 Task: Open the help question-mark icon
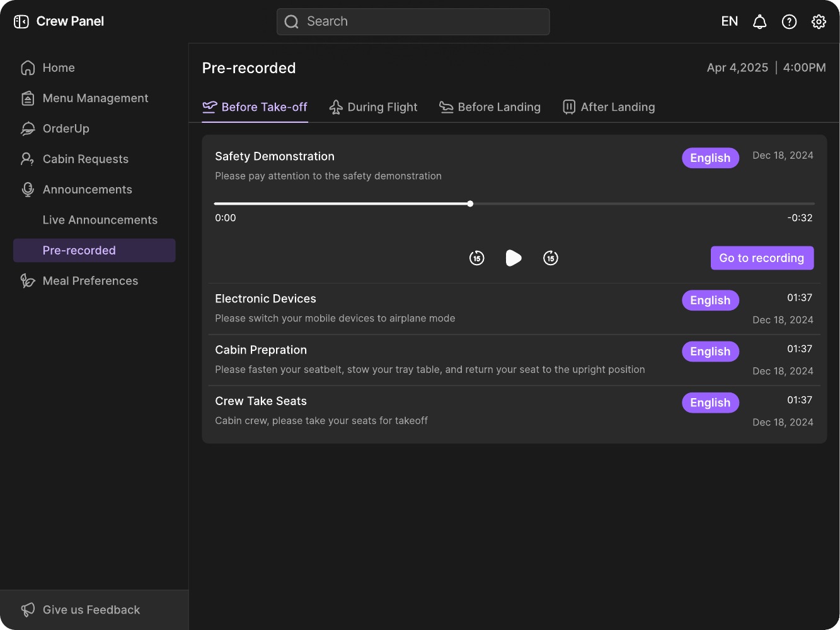click(789, 22)
